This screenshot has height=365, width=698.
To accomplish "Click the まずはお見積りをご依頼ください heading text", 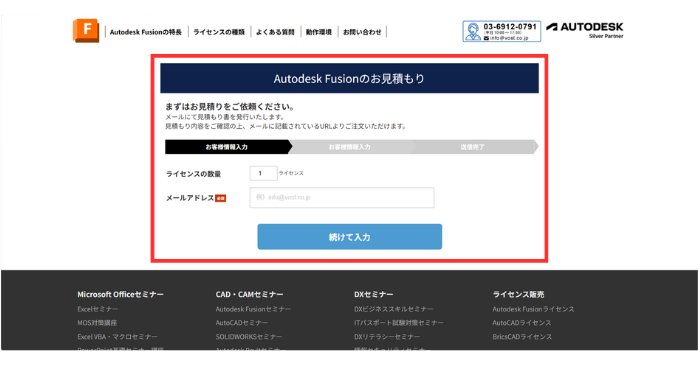I will coord(230,107).
